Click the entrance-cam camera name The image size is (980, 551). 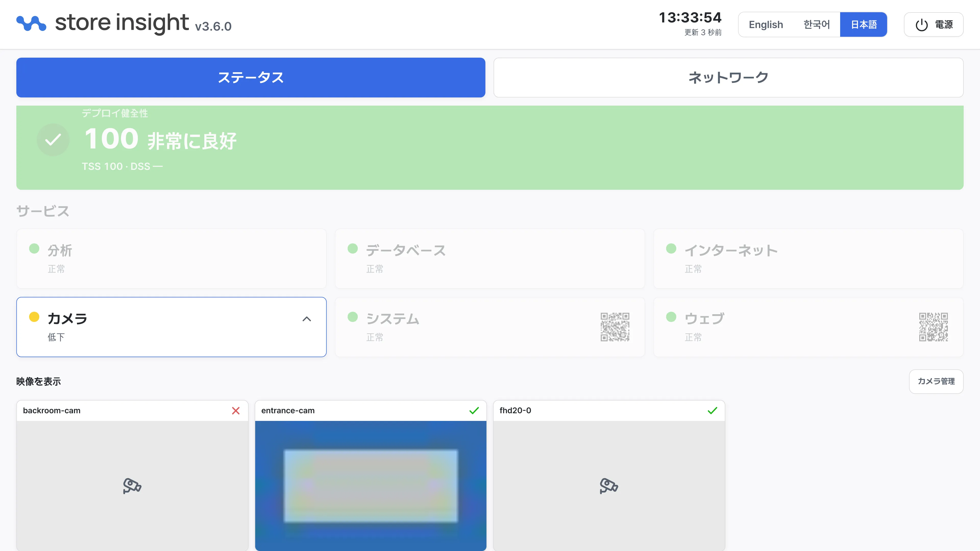[288, 411]
